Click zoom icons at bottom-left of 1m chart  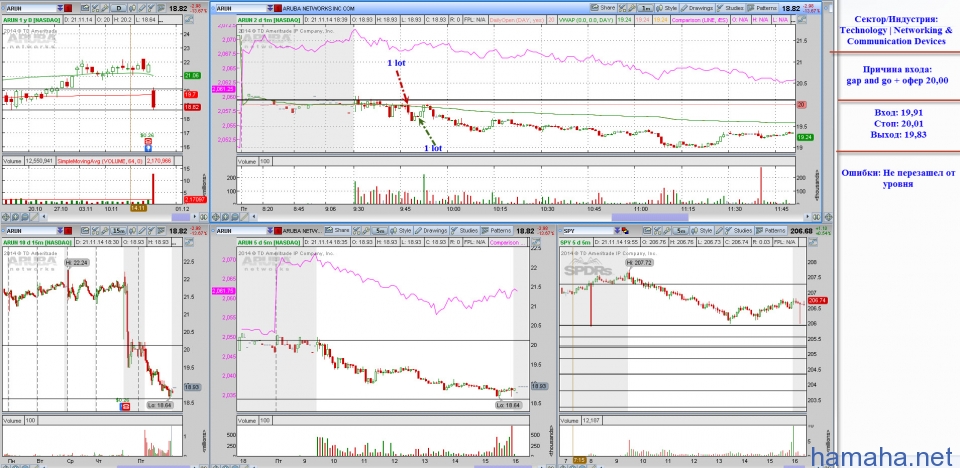[x=228, y=216]
